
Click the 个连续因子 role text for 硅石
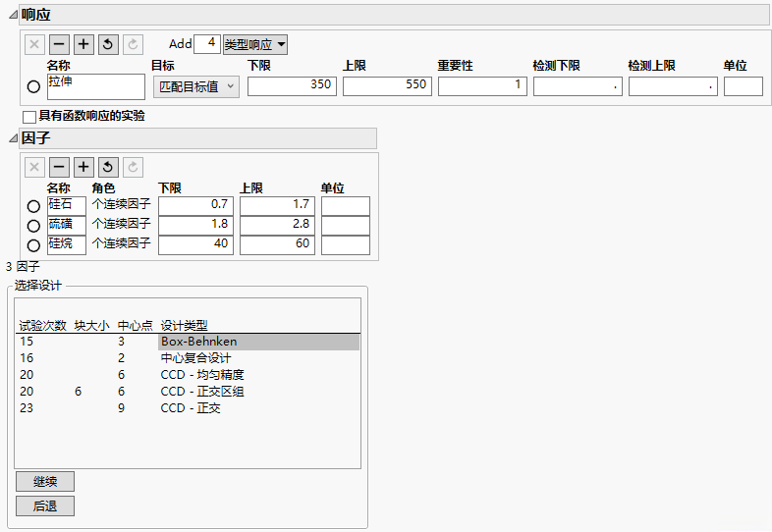(121, 204)
